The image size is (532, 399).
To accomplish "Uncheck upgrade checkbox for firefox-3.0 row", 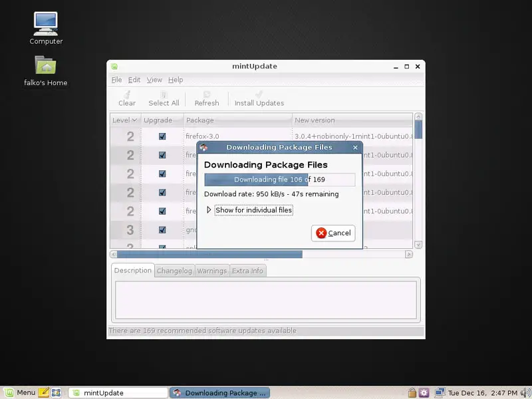I will [162, 136].
